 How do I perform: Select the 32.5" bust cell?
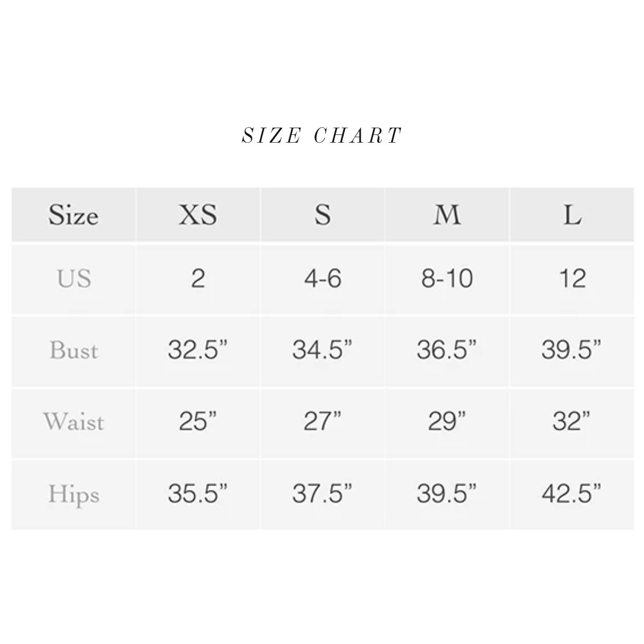coord(198,351)
